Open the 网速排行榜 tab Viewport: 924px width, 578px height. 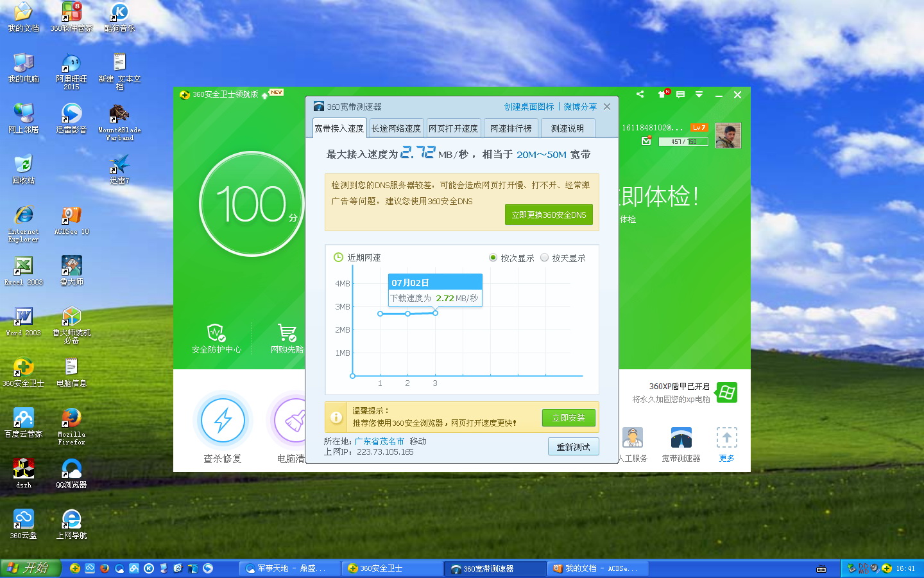tap(511, 128)
